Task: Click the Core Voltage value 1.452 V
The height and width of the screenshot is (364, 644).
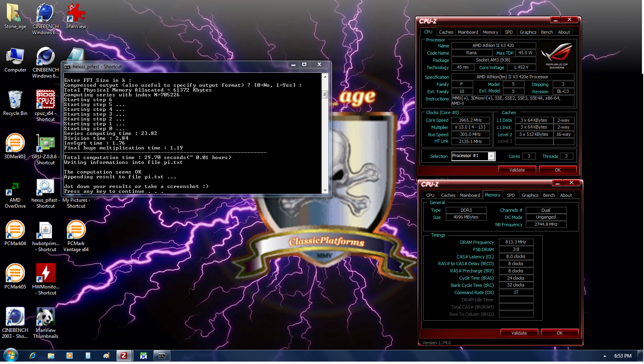Action: point(521,67)
